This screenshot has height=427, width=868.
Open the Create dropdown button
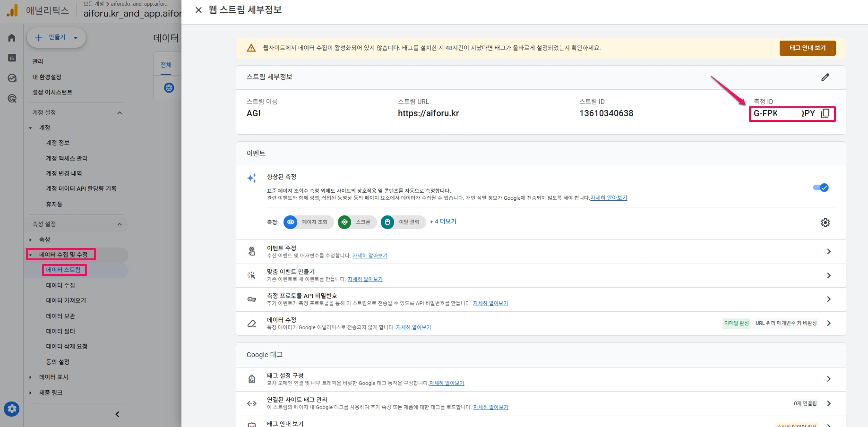(x=56, y=38)
